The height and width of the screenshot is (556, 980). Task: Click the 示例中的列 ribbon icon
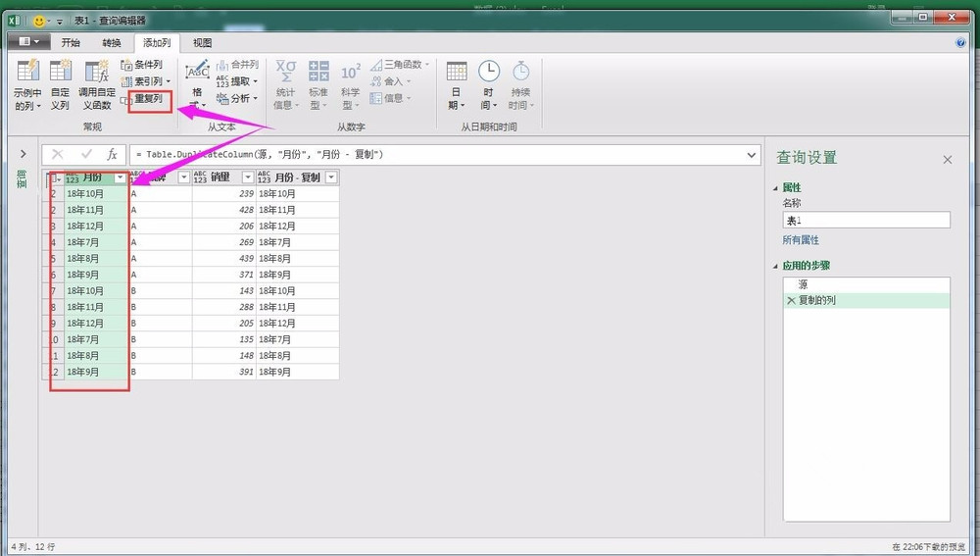pyautogui.click(x=27, y=71)
